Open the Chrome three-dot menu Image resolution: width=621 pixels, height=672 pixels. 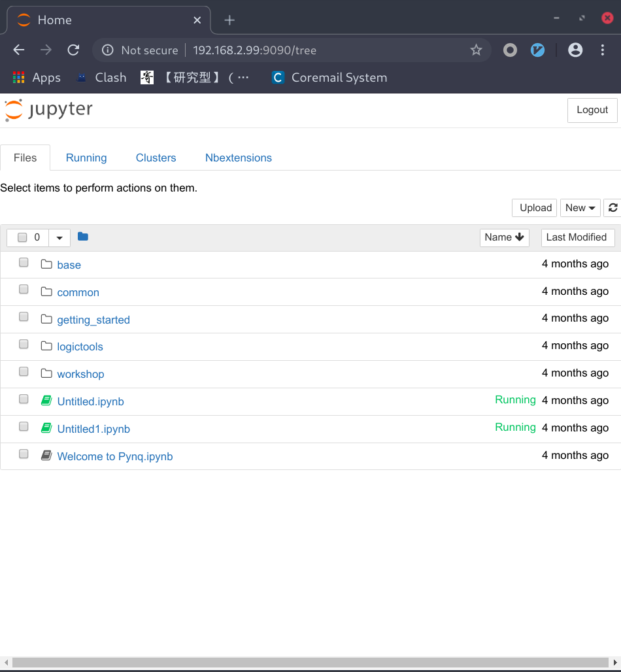[603, 50]
